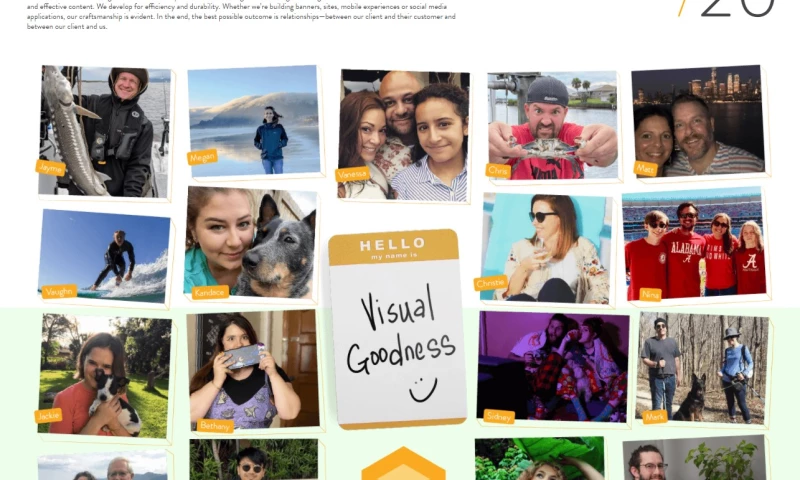Click the Hello Visual Goodness name badge
The image size is (800, 480).
click(x=397, y=329)
